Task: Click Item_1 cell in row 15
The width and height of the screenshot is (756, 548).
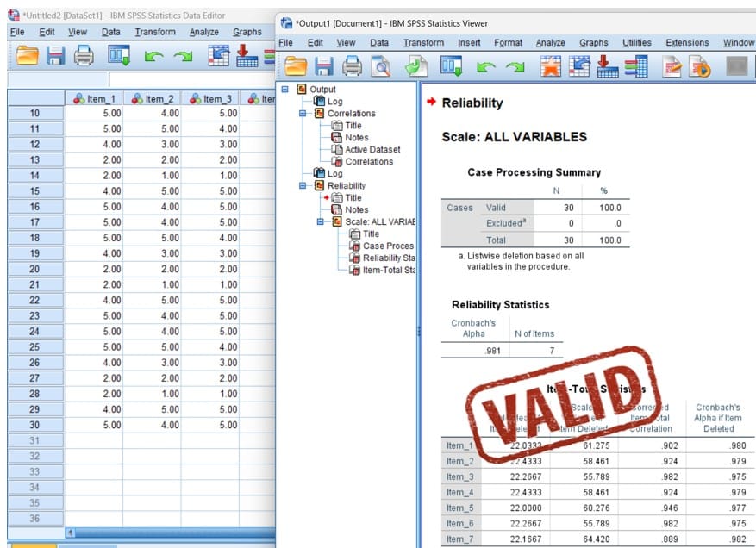Action: click(94, 191)
